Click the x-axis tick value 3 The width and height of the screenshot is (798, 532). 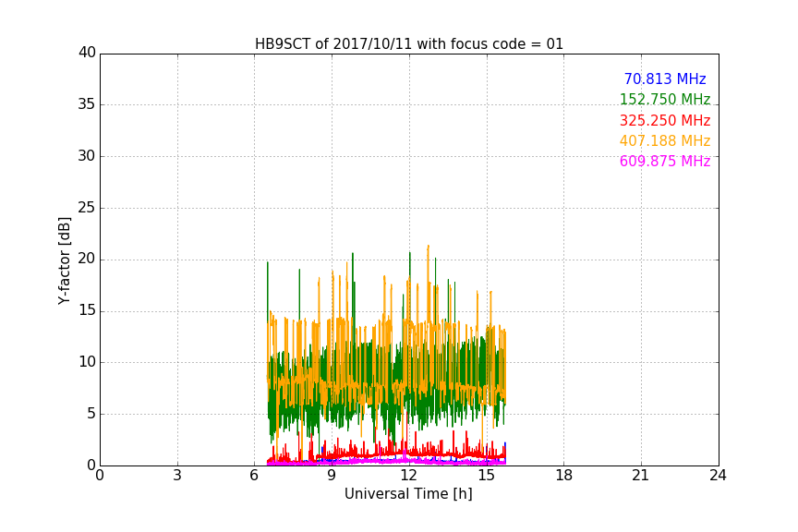pos(177,476)
